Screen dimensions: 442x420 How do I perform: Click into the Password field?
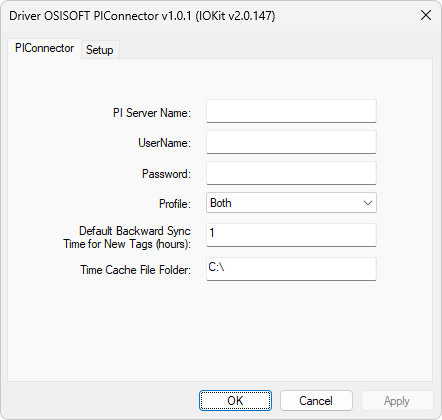tap(291, 173)
